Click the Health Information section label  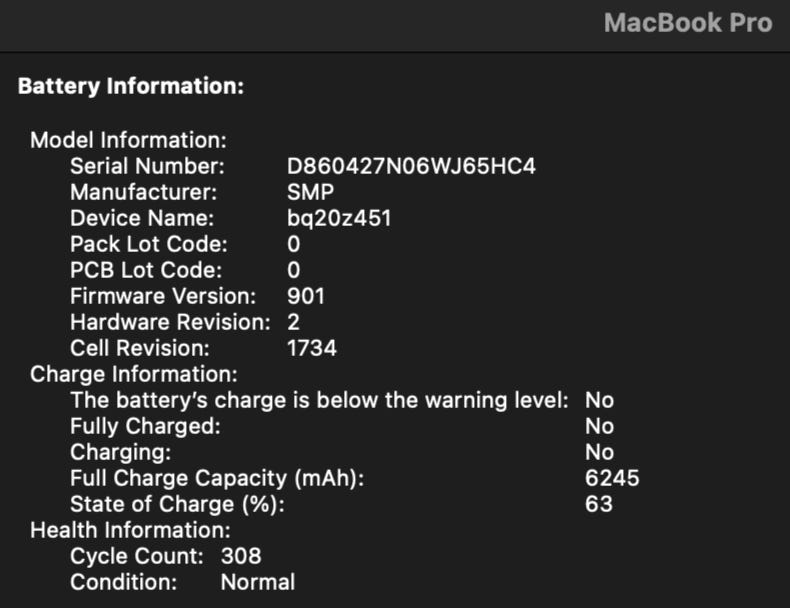[130, 530]
